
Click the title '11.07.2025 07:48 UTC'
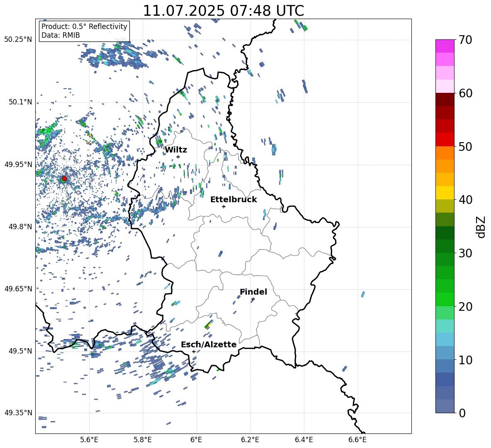tap(224, 11)
